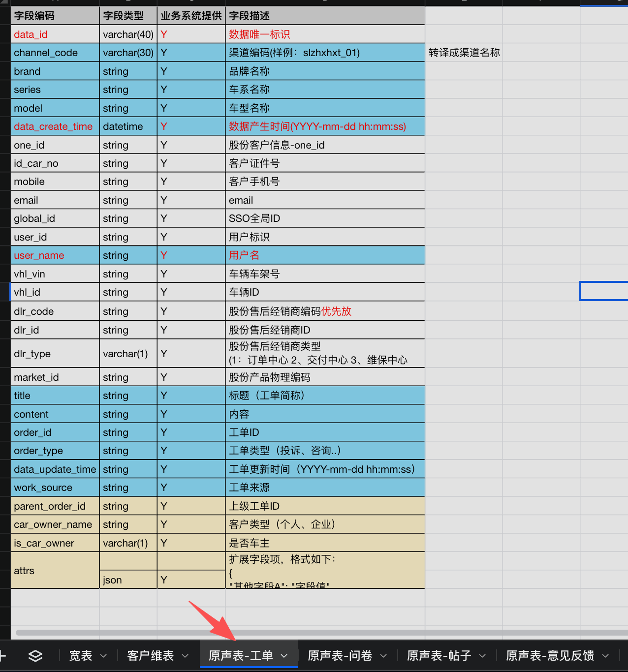Expand the 宽表 tab dropdown arrow

103,656
